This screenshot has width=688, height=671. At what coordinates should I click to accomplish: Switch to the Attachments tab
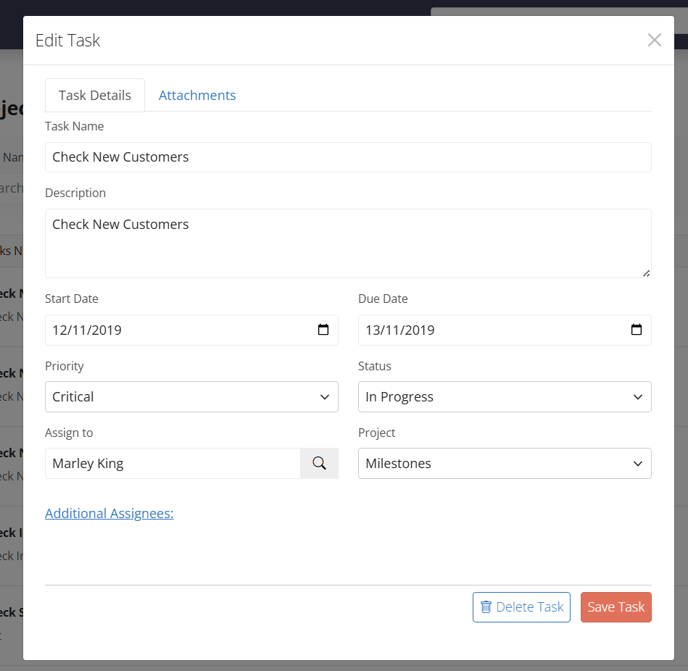(x=197, y=95)
